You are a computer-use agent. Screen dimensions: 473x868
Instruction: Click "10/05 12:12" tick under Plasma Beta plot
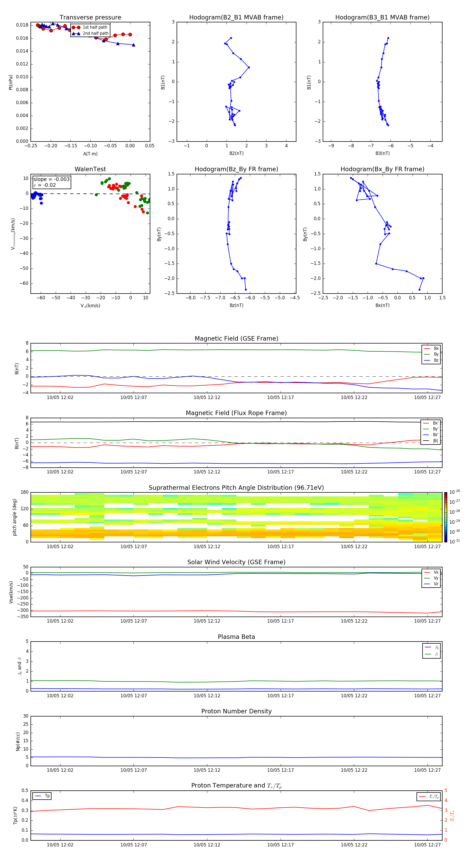(207, 696)
